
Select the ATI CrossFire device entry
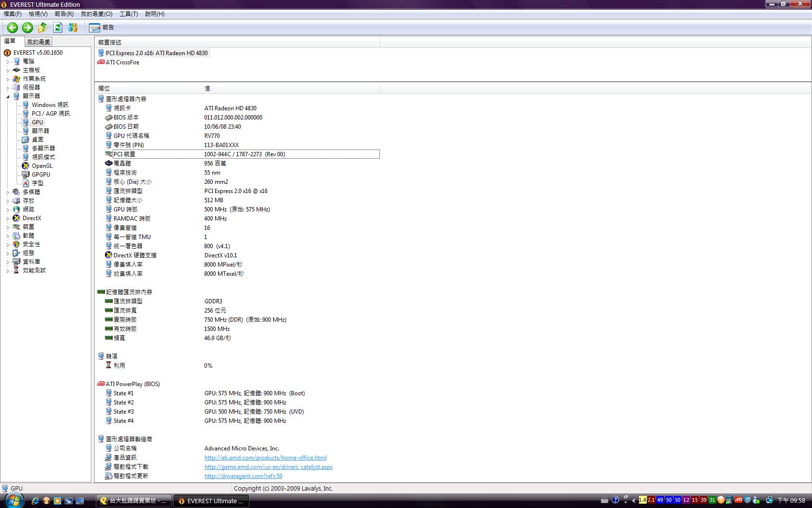click(118, 62)
